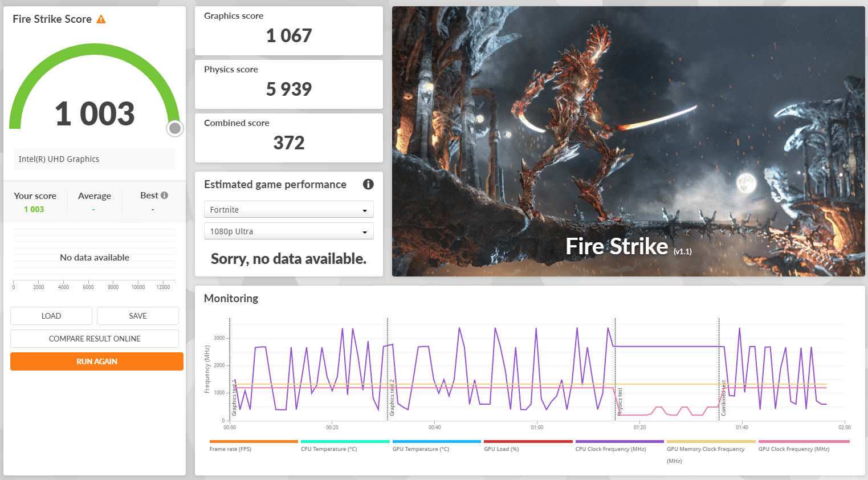Open the 1080p Ultra resolution dropdown
Screen dimensions: 868x480
coord(288,231)
